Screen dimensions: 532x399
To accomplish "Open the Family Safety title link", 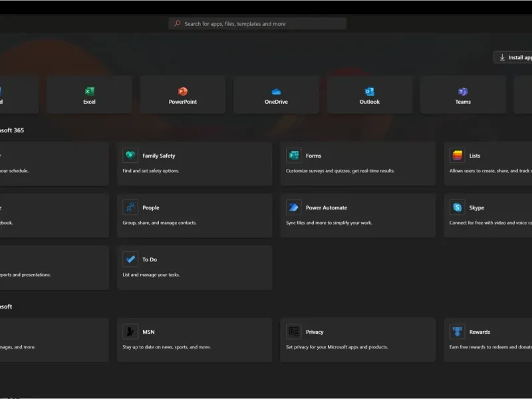I will tap(159, 156).
